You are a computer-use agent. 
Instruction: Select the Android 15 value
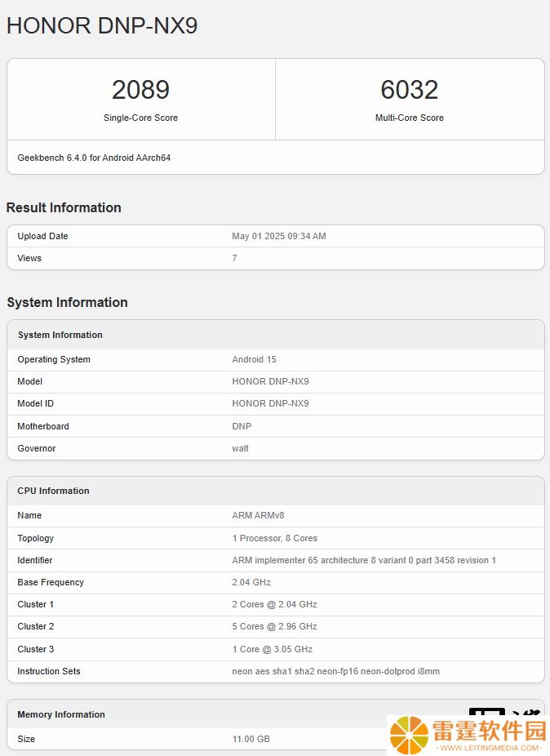254,360
